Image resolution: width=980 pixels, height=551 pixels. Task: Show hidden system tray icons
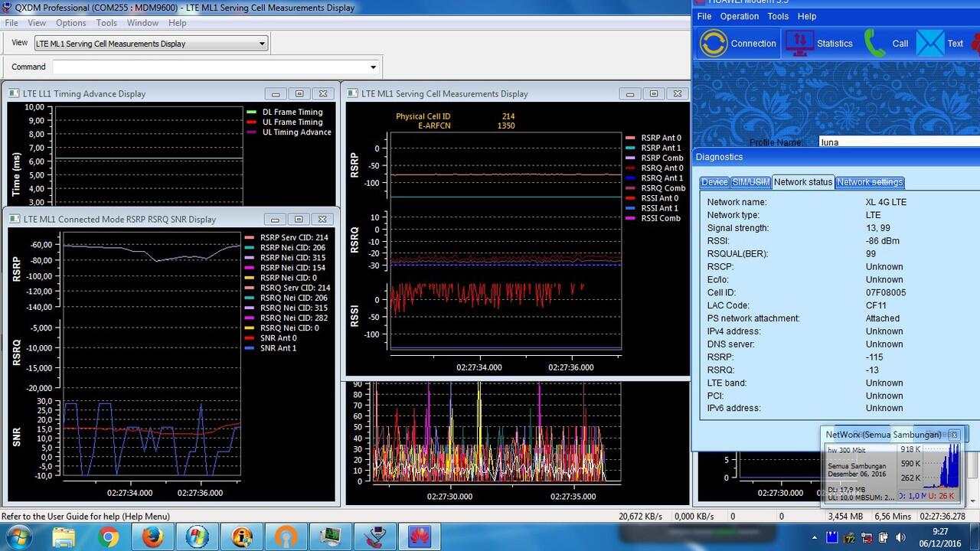[x=814, y=537]
